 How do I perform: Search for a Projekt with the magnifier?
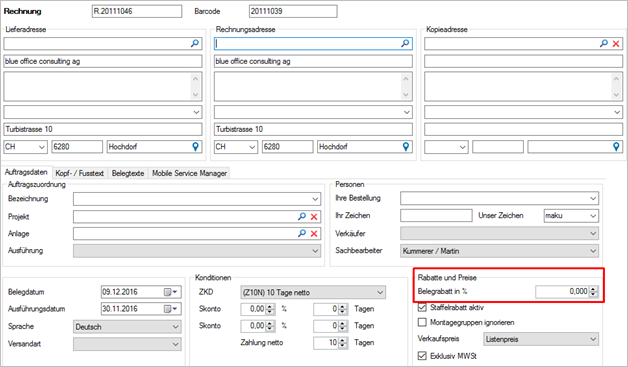pos(302,216)
